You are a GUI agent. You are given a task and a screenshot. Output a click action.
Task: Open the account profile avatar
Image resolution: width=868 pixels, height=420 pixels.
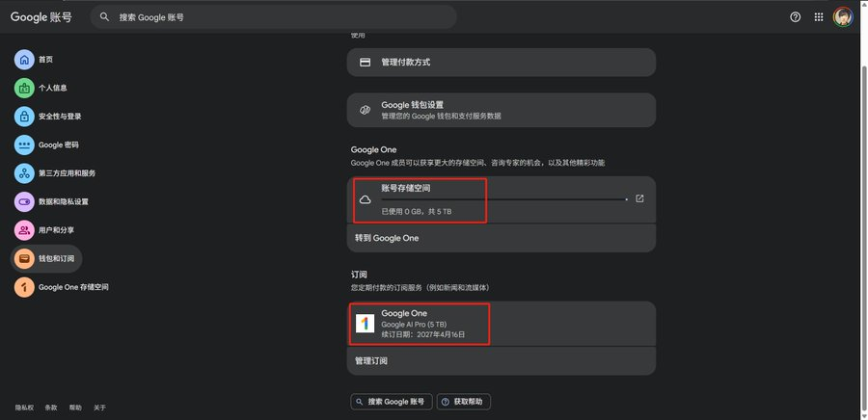(843, 17)
